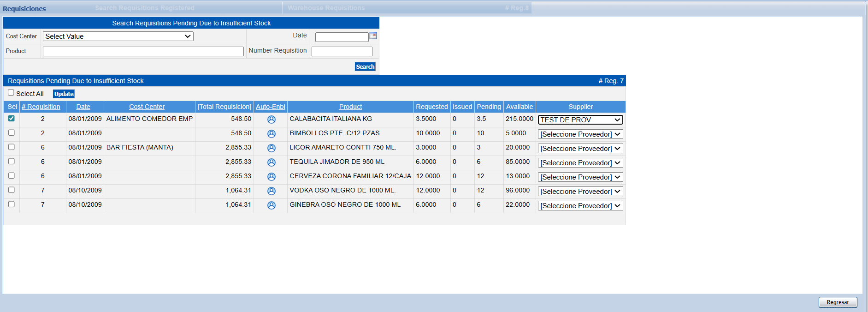Click auto-enable icon for GINEBRA OSO NEGRO

click(x=272, y=205)
